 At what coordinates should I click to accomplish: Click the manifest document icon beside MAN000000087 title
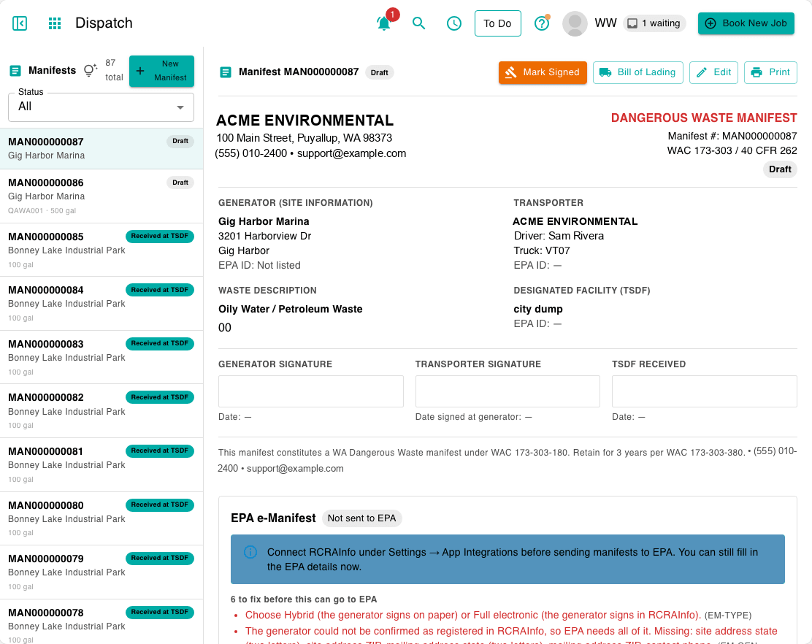point(225,72)
